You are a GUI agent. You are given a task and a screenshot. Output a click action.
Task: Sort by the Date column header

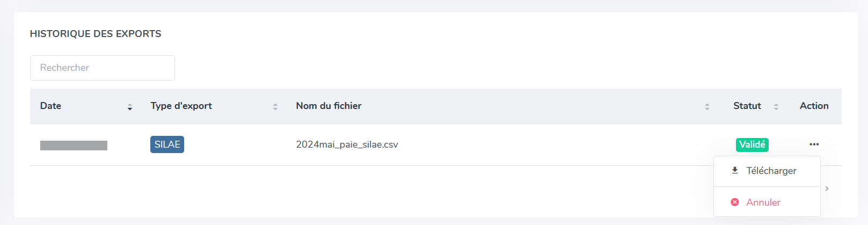point(50,106)
